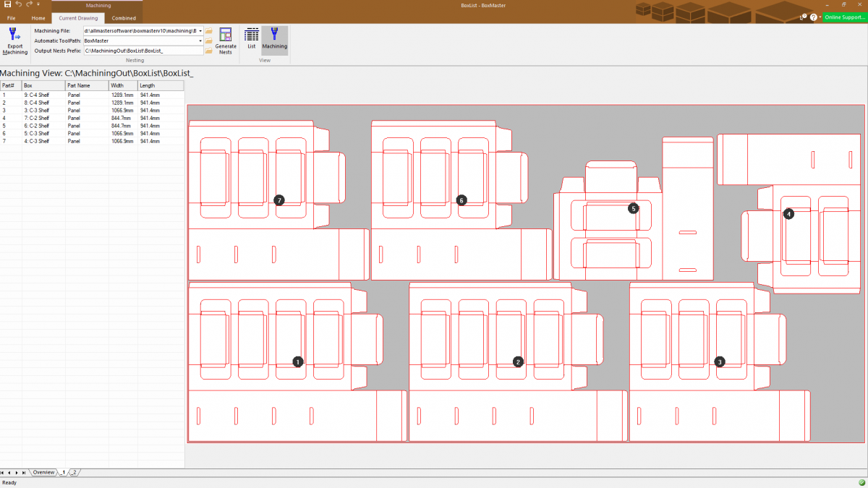Open Help via the question mark icon
Screen dimensions: 868x488
pos(813,17)
